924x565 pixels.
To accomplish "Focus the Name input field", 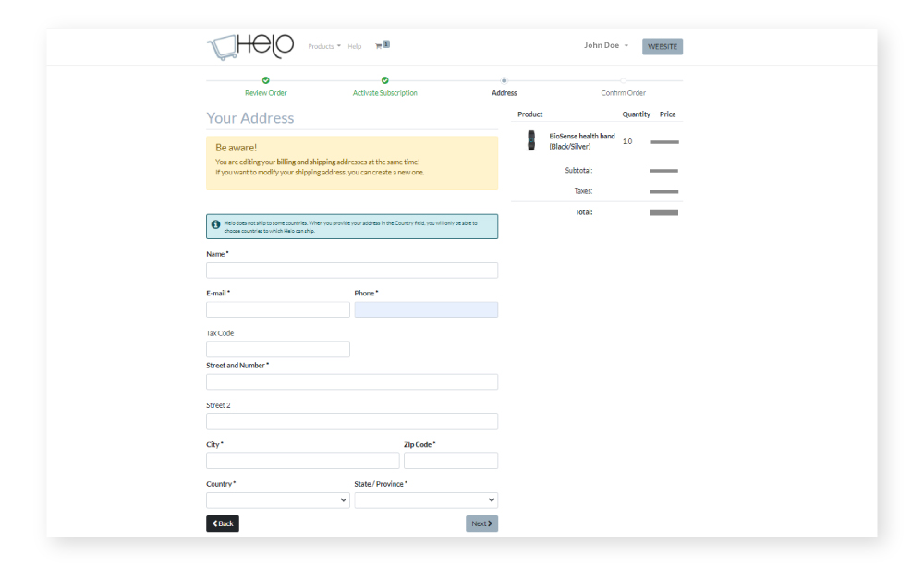I will tap(351, 270).
